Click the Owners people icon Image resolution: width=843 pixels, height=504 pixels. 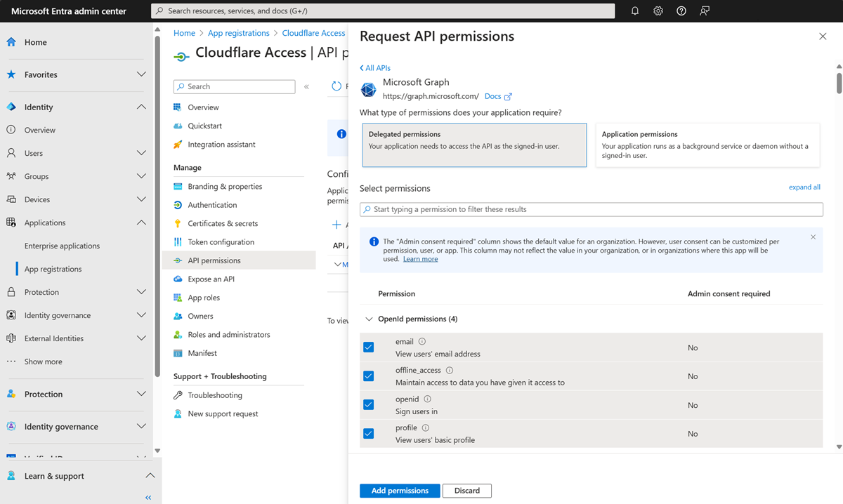(x=178, y=317)
